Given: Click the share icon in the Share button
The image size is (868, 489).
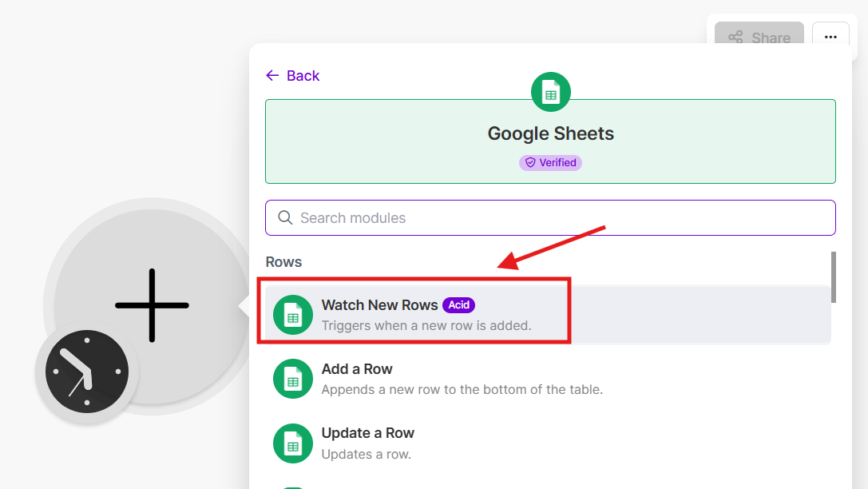Looking at the screenshot, I should click(735, 37).
